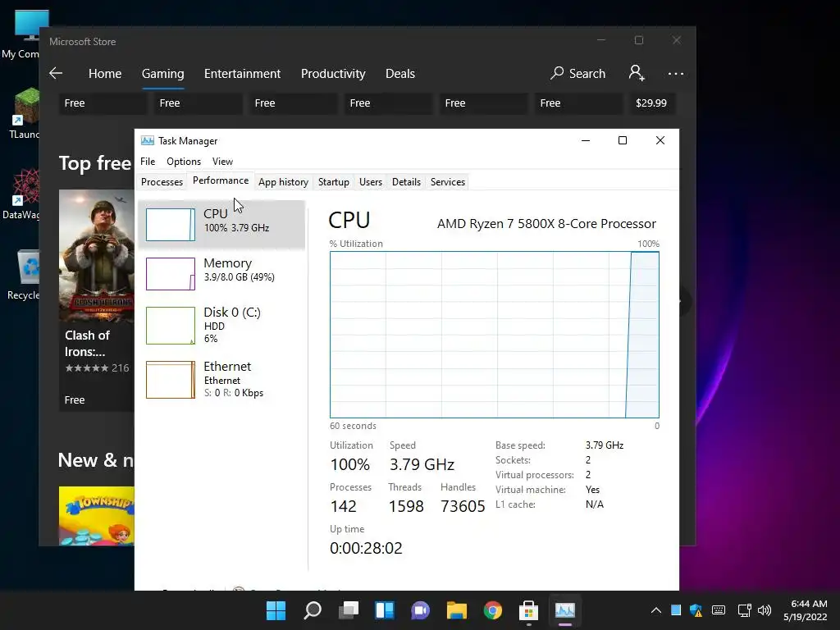Open the View menu in Task Manager
The width and height of the screenshot is (840, 630).
(222, 162)
